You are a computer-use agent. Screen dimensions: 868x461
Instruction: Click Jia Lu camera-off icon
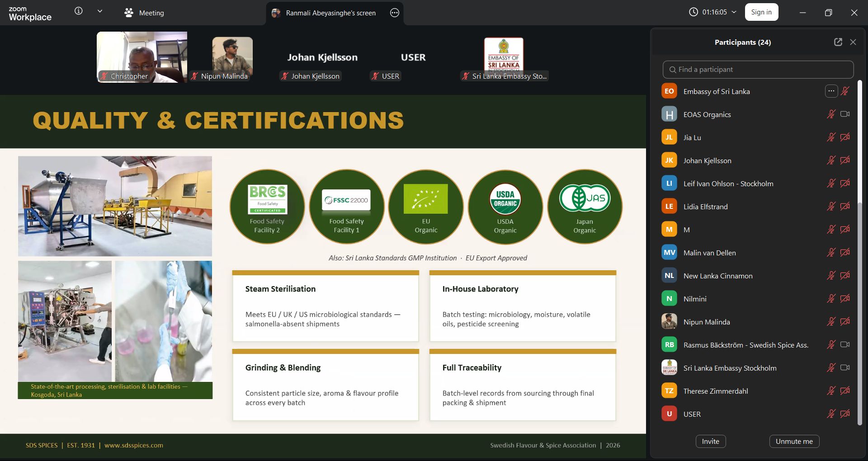click(x=845, y=137)
